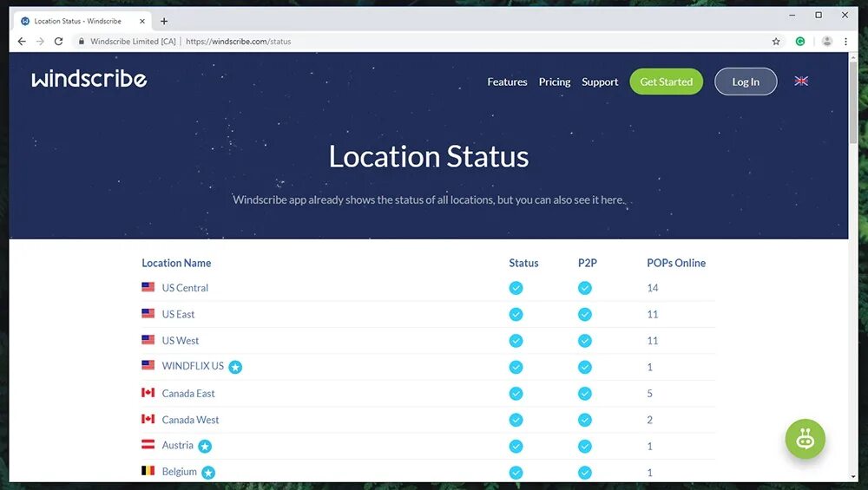Open the green Grammarly extension icon
The height and width of the screenshot is (490, 868).
pyautogui.click(x=800, y=42)
